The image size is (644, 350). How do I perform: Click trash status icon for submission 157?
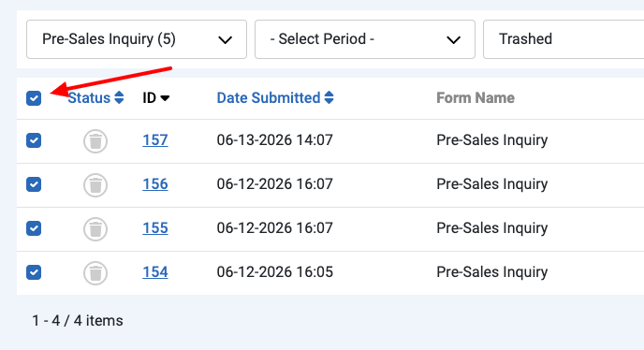coord(95,141)
